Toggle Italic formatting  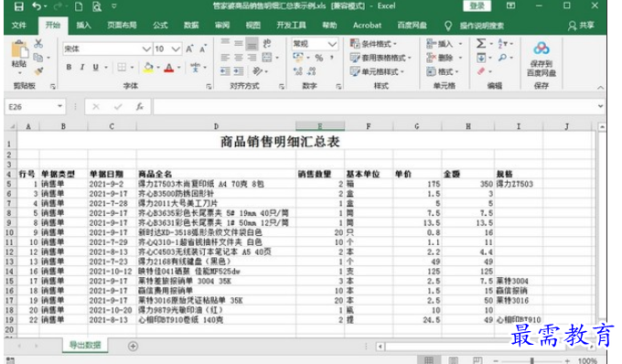coord(82,68)
